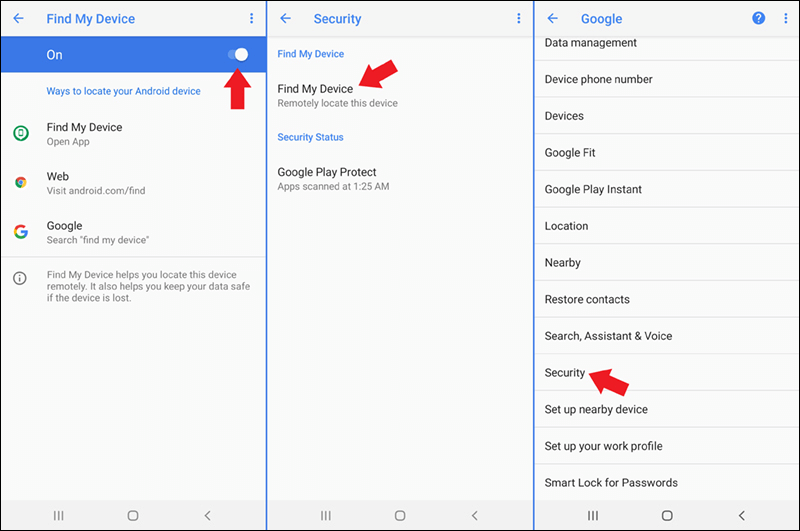Viewport: 800px width, 531px height.
Task: Open the Find My Device app entry
Action: pyautogui.click(x=133, y=134)
